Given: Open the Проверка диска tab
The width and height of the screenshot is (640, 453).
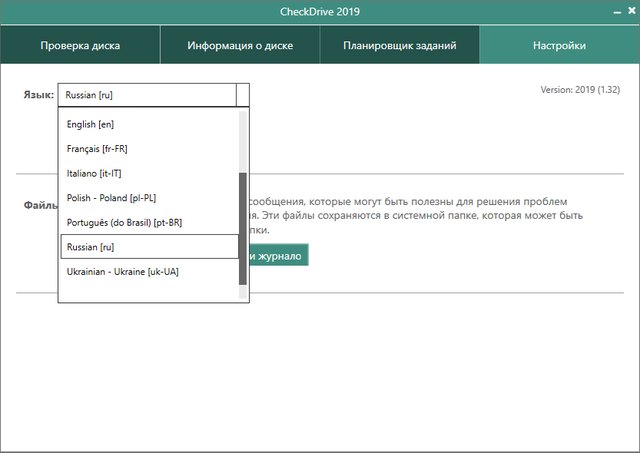Looking at the screenshot, I should point(80,46).
